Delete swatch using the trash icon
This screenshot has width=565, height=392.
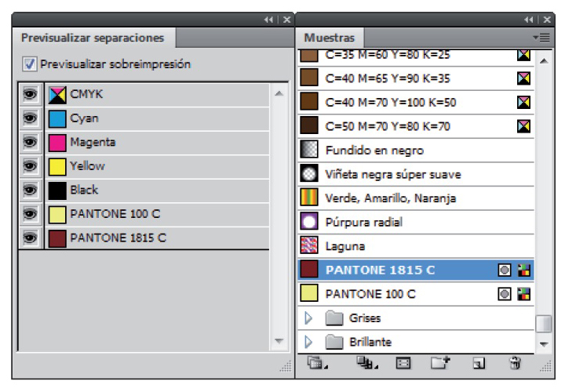click(516, 363)
